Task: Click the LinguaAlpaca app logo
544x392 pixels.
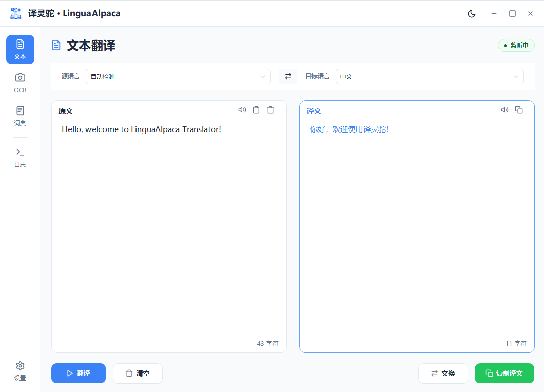Action: [x=16, y=13]
